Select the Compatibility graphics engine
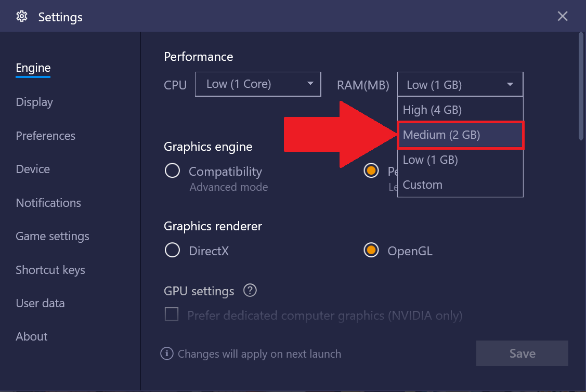Screen dimensions: 586x392 pyautogui.click(x=172, y=171)
